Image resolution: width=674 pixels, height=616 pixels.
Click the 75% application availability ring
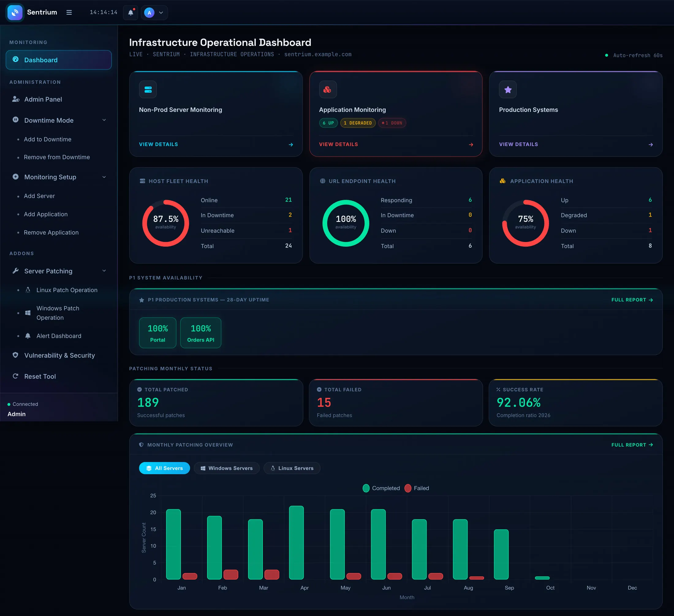[525, 223]
